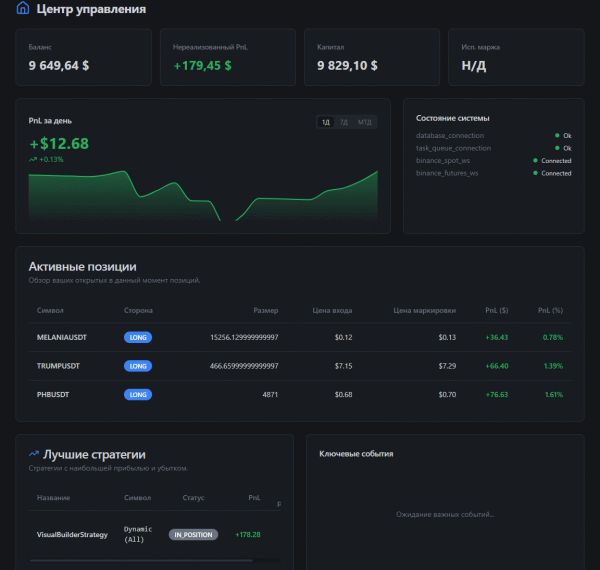Select the PHBUSDT symbol cell
The height and width of the screenshot is (570, 600).
pos(53,394)
